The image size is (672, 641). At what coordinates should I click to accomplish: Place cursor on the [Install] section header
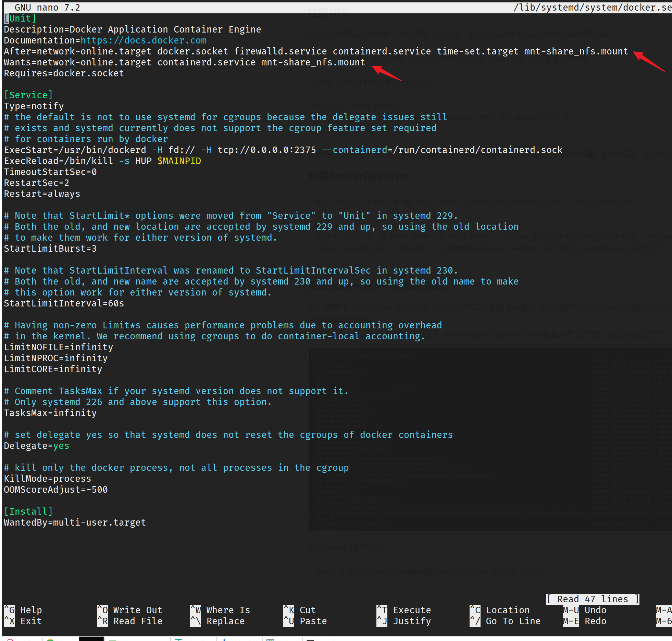pos(28,512)
